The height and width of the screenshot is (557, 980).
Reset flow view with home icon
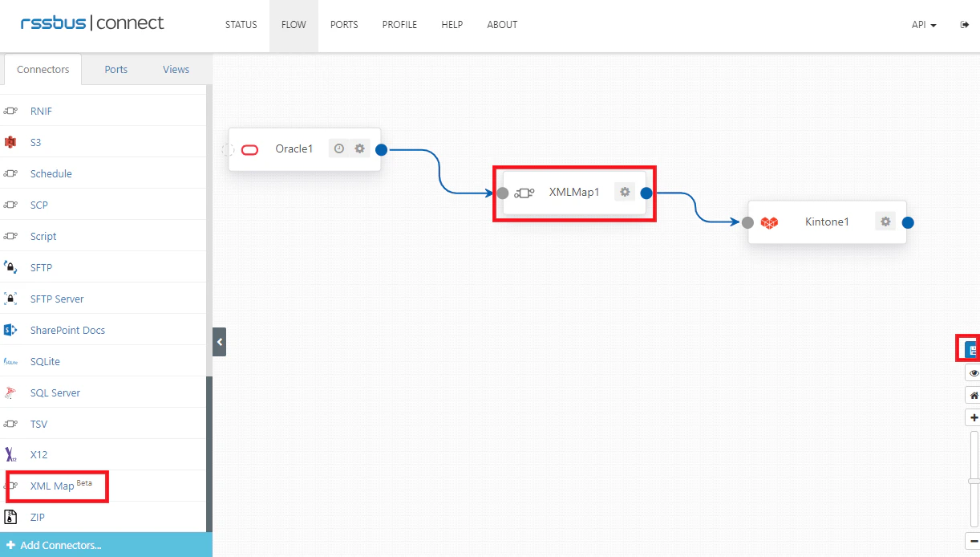tap(973, 396)
